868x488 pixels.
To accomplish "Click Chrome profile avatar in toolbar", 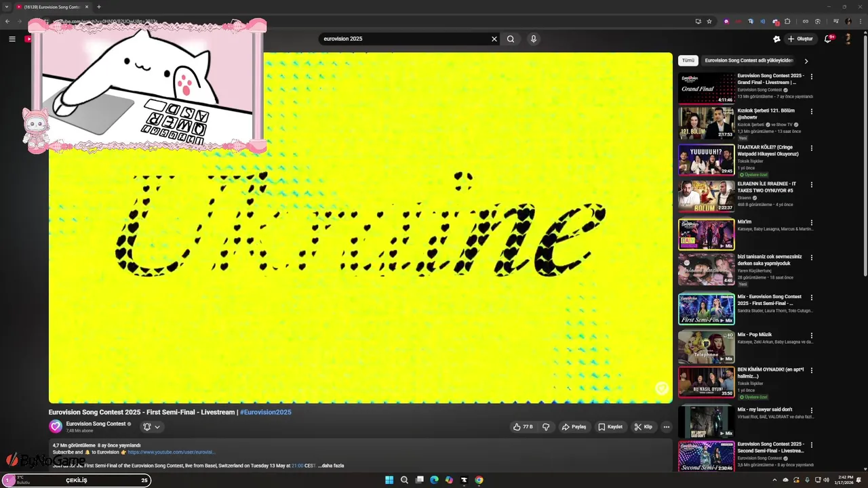I will pyautogui.click(x=848, y=21).
